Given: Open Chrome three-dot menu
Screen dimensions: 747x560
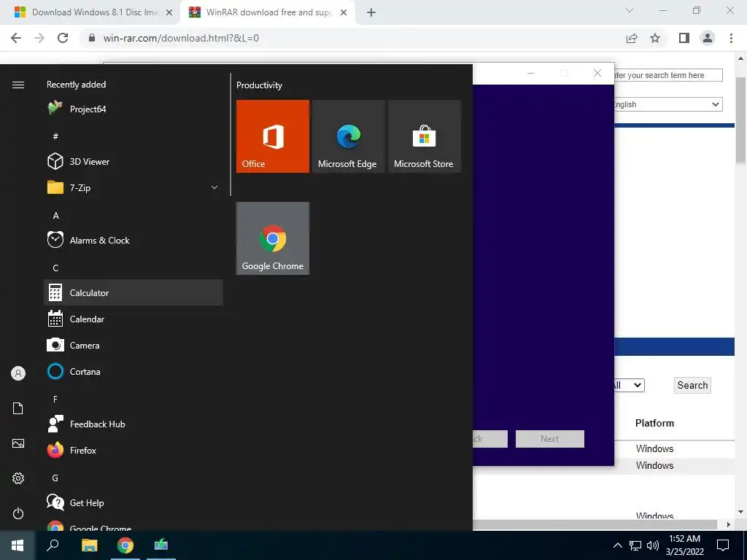Looking at the screenshot, I should tap(731, 38).
